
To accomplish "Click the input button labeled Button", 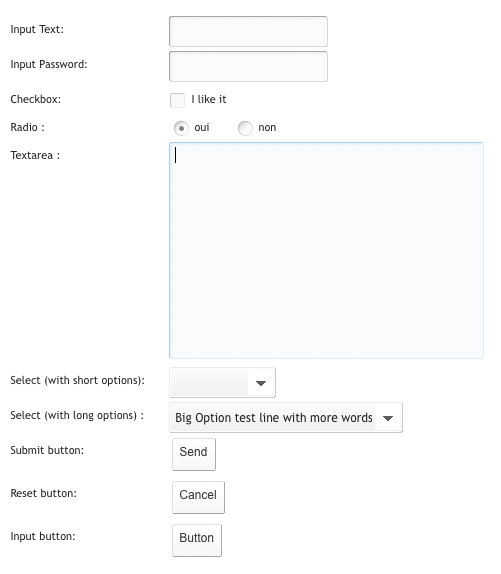I will (197, 540).
